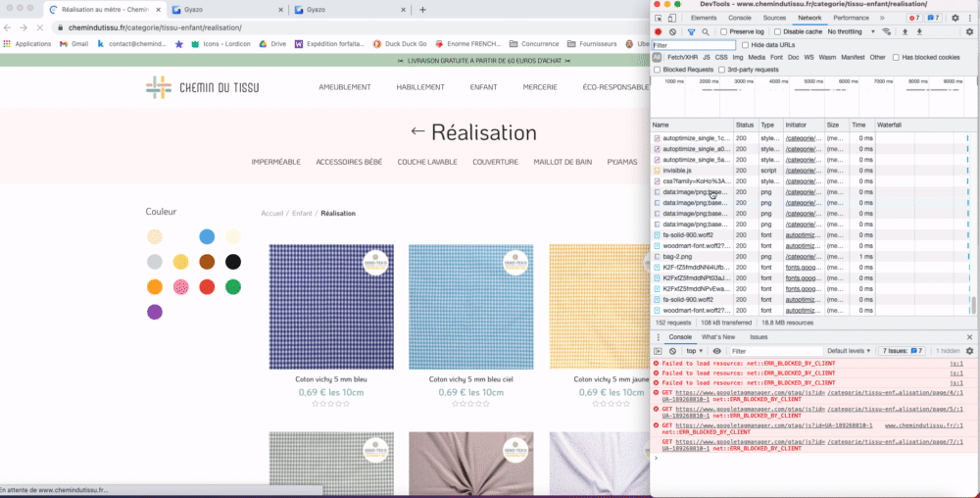This screenshot has height=498, width=980.
Task: Open network conditions wifi icon
Action: point(886,32)
